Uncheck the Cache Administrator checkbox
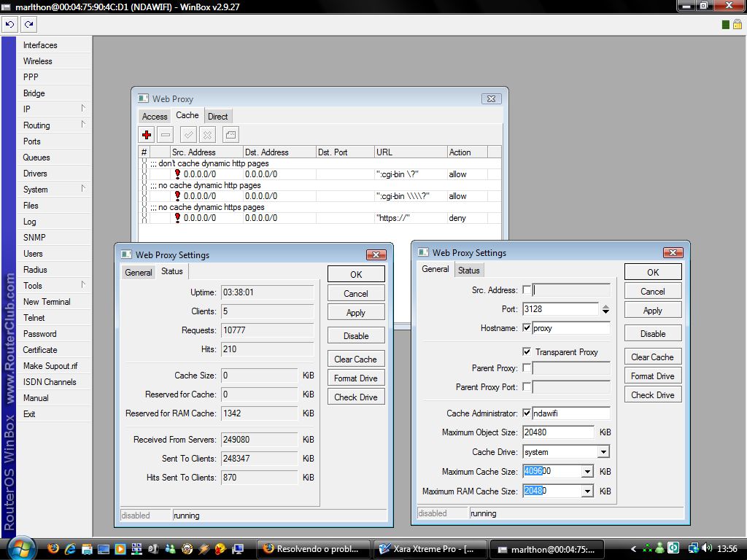The image size is (747, 560). point(527,413)
